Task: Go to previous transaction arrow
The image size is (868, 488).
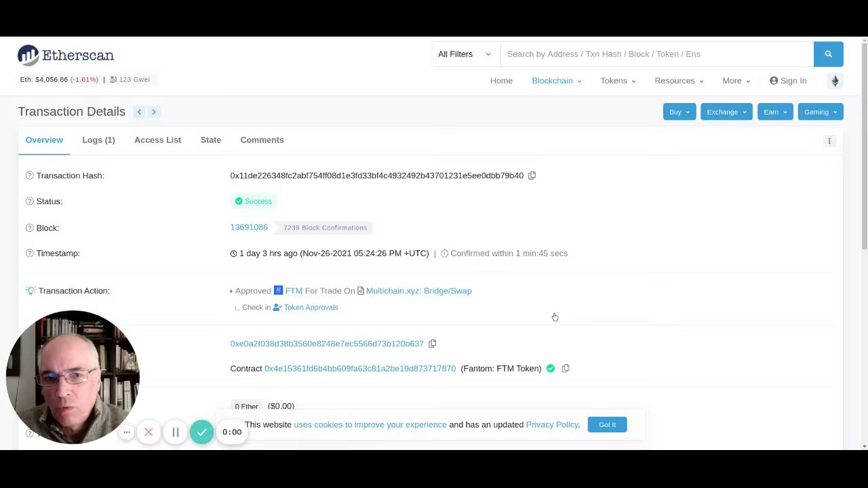Action: 139,112
